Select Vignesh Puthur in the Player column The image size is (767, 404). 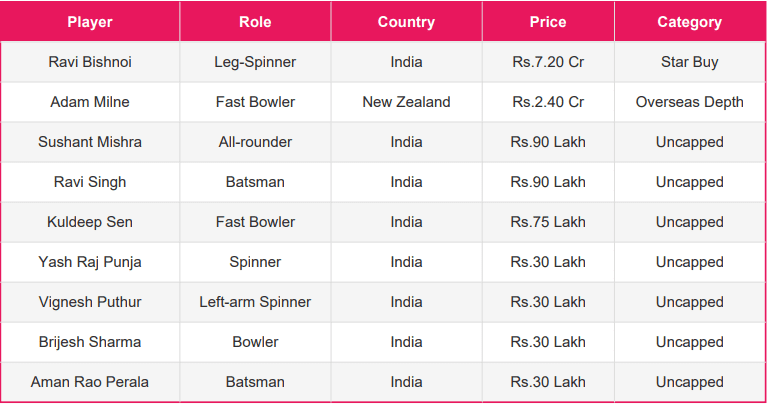[90, 302]
